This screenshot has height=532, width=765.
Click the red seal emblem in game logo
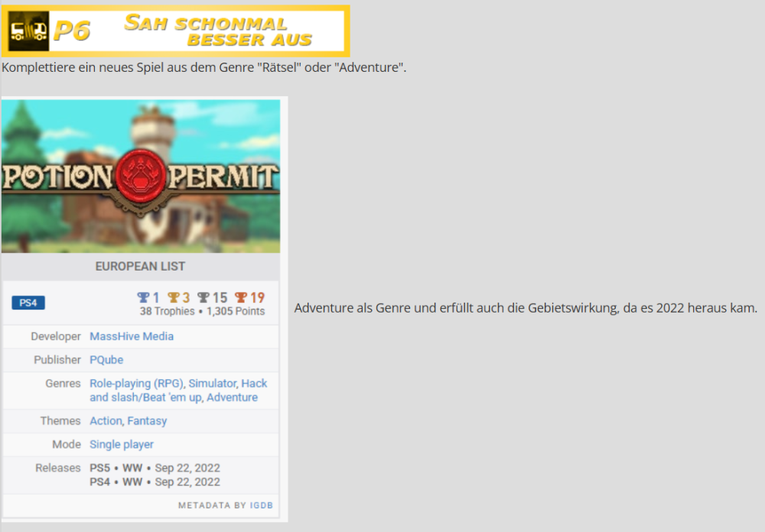click(140, 176)
